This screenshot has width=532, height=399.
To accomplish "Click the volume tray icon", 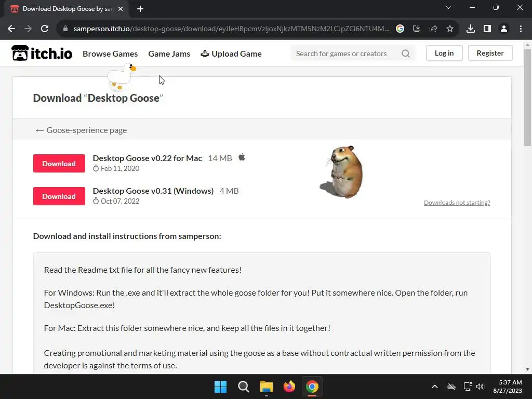I will click(480, 387).
